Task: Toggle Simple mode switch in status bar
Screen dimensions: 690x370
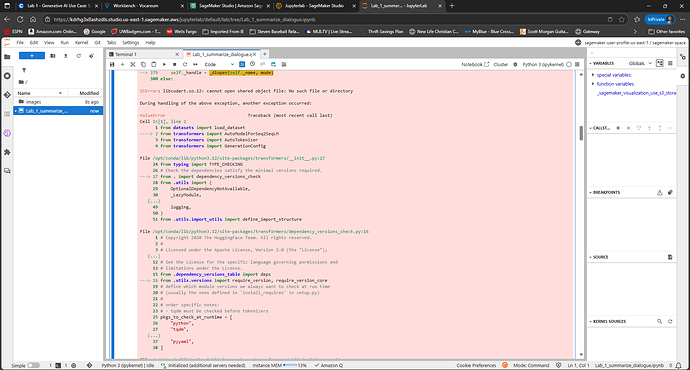Action: [33, 366]
